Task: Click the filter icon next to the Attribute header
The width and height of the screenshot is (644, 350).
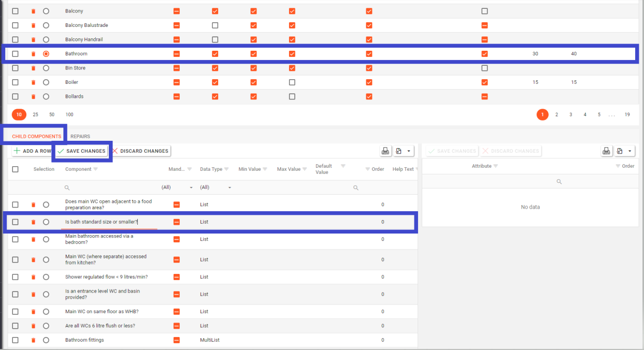Action: coord(496,166)
